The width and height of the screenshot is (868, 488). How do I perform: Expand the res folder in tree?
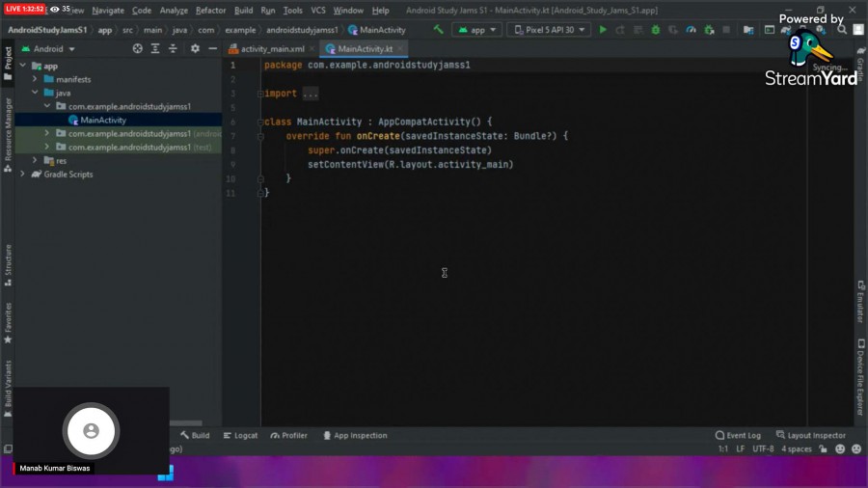pos(36,161)
